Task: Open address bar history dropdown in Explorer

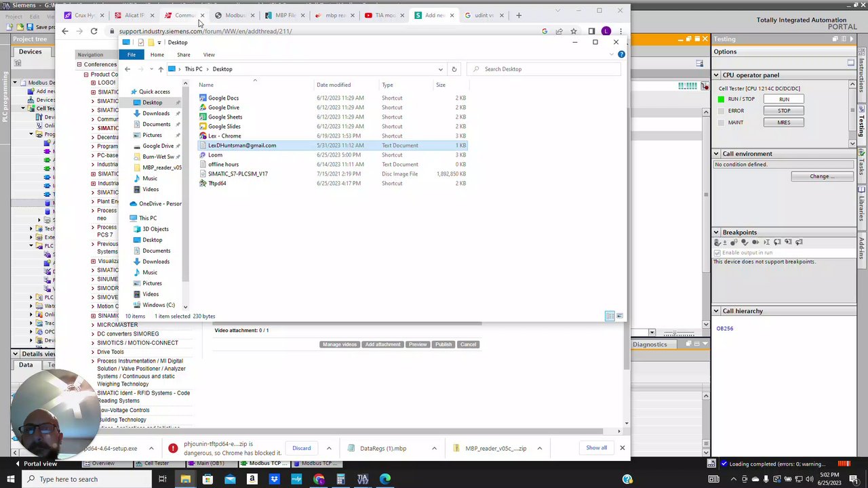Action: coord(440,69)
